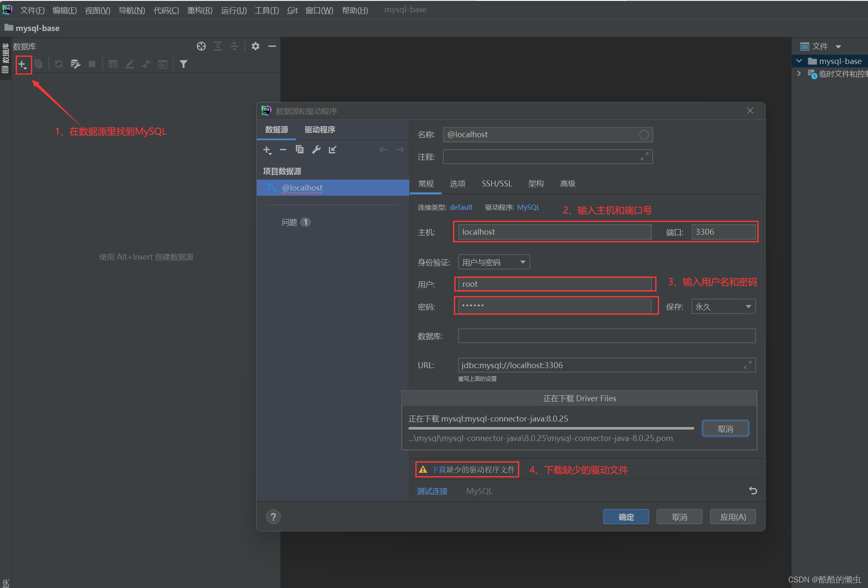Open the password save dropdown
The image size is (868, 588).
(723, 307)
